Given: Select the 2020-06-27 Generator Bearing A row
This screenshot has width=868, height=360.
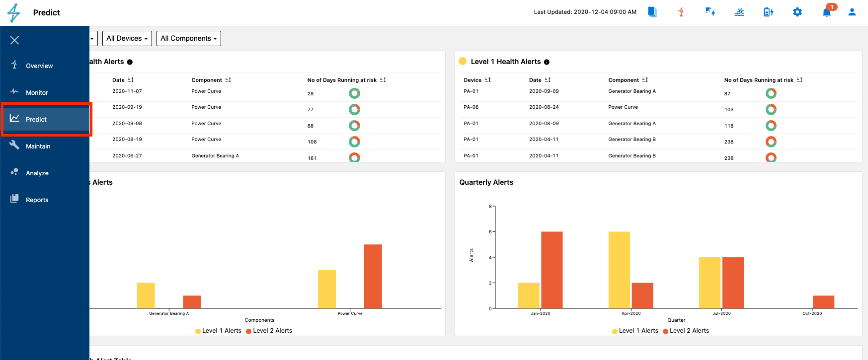Looking at the screenshot, I should coord(265,156).
